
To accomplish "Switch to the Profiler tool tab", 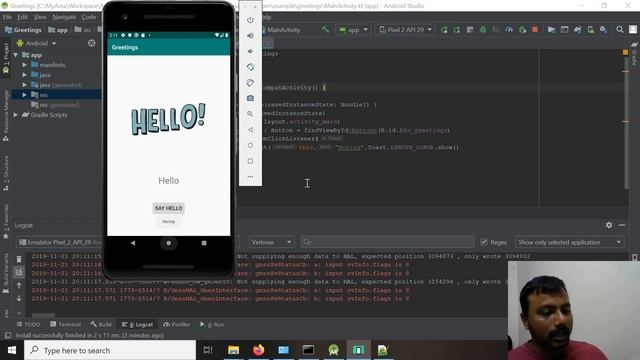I will (x=176, y=324).
